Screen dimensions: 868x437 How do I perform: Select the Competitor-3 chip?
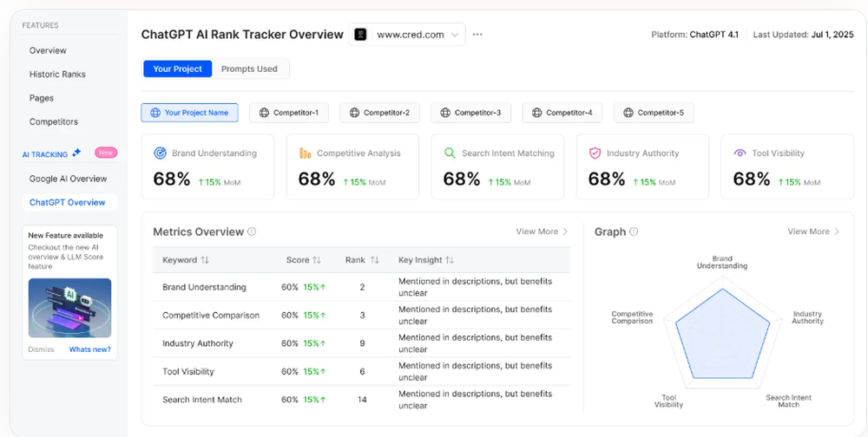pyautogui.click(x=471, y=113)
